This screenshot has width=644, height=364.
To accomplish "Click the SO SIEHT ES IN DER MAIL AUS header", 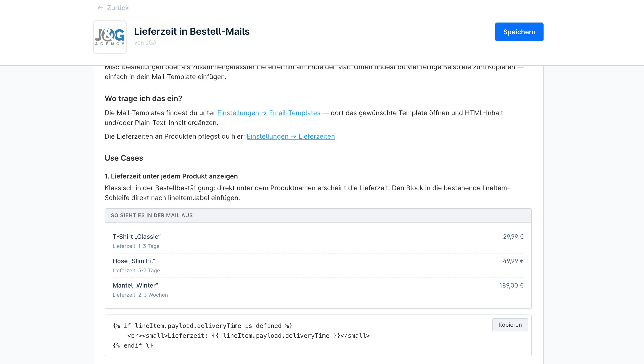I will [x=152, y=215].
